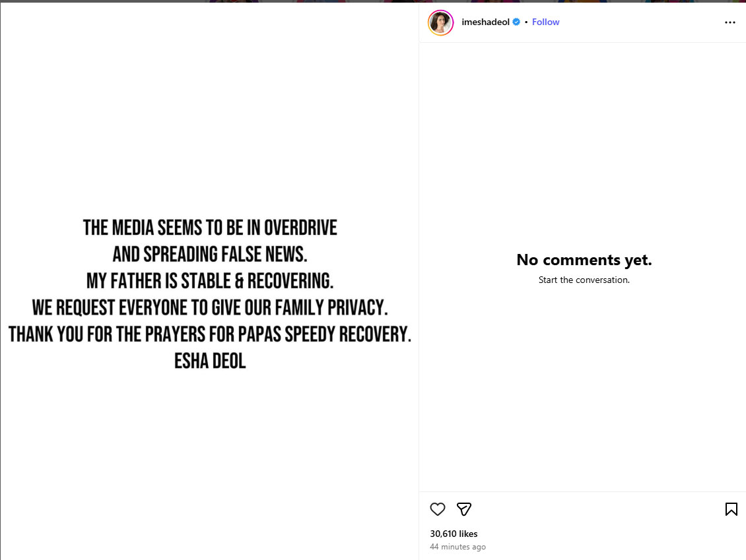Click the No comments yet heading
The width and height of the screenshot is (746, 560).
pos(584,260)
